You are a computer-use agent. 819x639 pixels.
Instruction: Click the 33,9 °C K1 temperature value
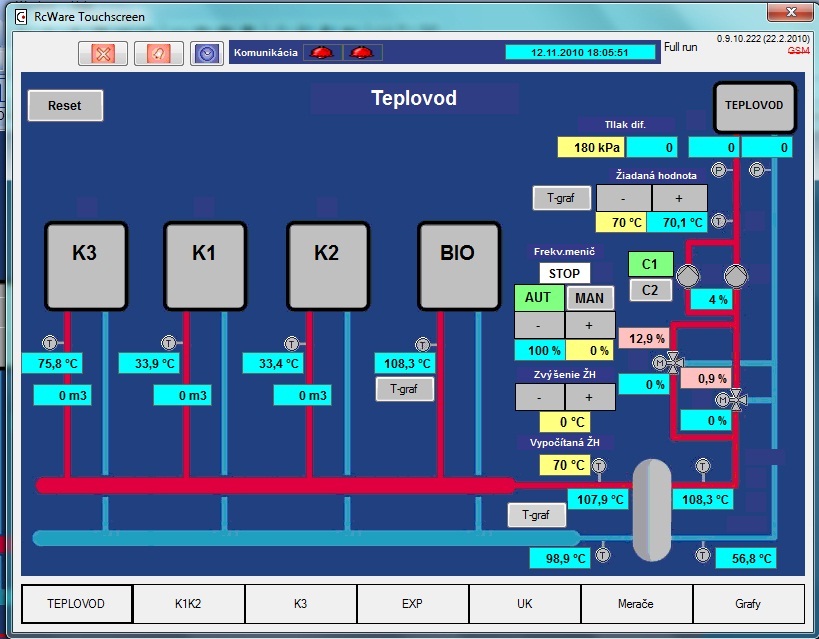tap(149, 363)
